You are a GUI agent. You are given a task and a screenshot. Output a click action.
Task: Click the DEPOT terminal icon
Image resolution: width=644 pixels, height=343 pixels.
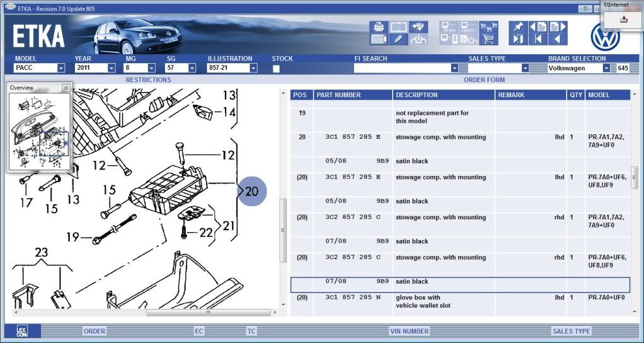pyautogui.click(x=469, y=27)
